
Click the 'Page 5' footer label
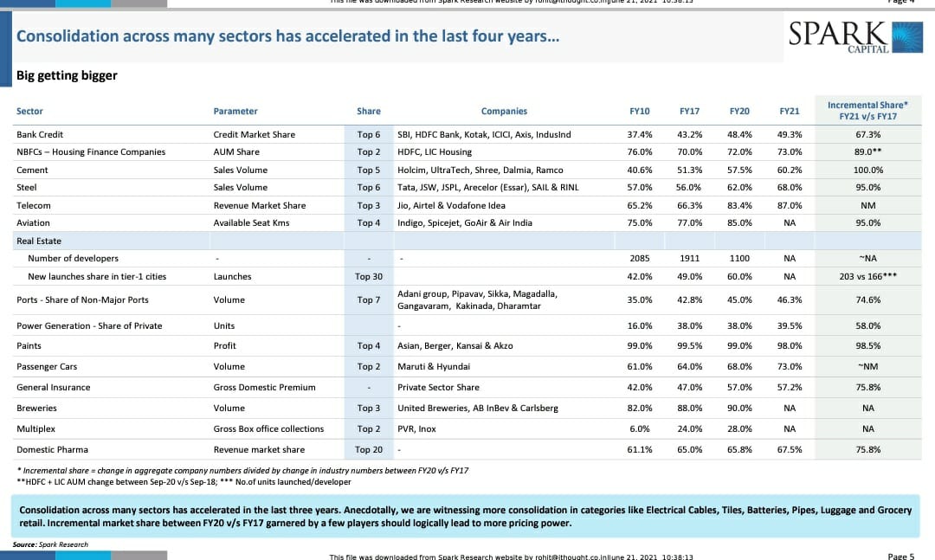900,557
